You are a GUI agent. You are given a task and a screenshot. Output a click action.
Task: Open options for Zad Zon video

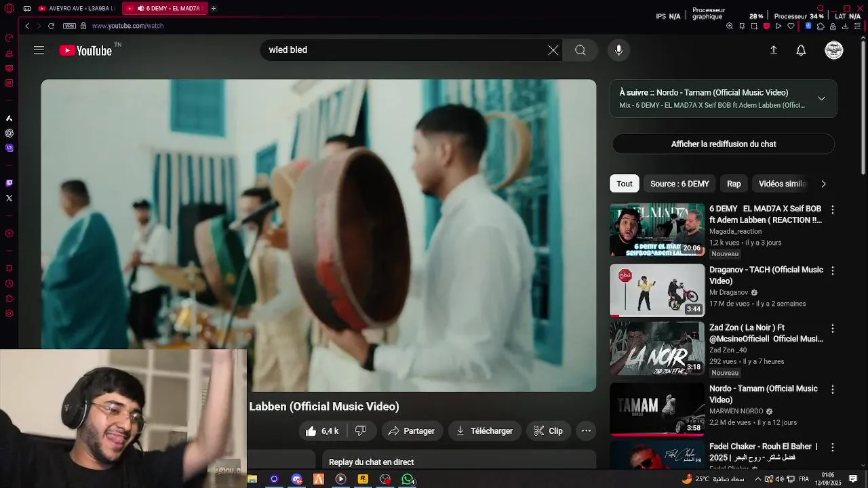833,329
